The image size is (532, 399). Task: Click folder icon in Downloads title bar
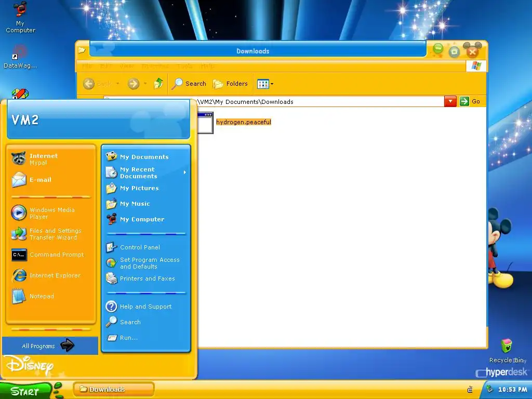click(82, 50)
